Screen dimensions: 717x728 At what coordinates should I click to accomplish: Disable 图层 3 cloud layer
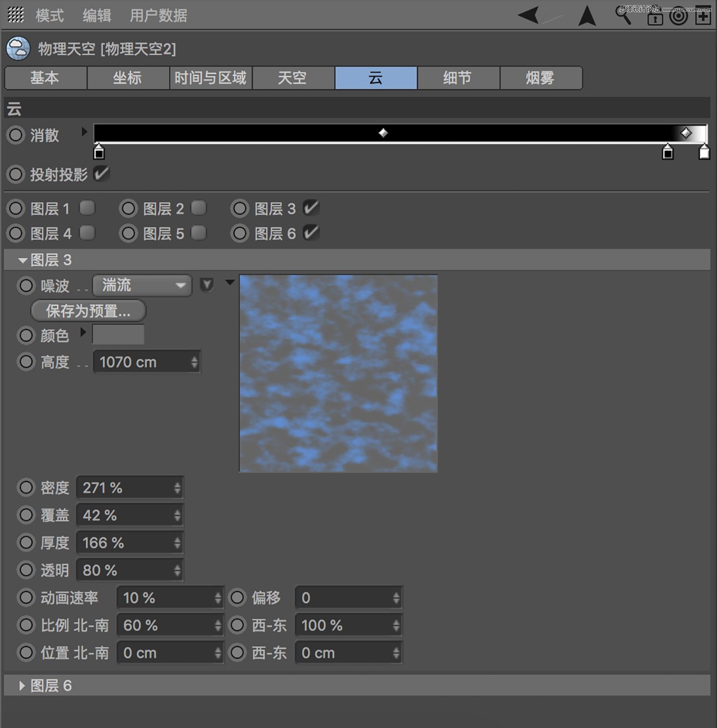click(x=311, y=208)
